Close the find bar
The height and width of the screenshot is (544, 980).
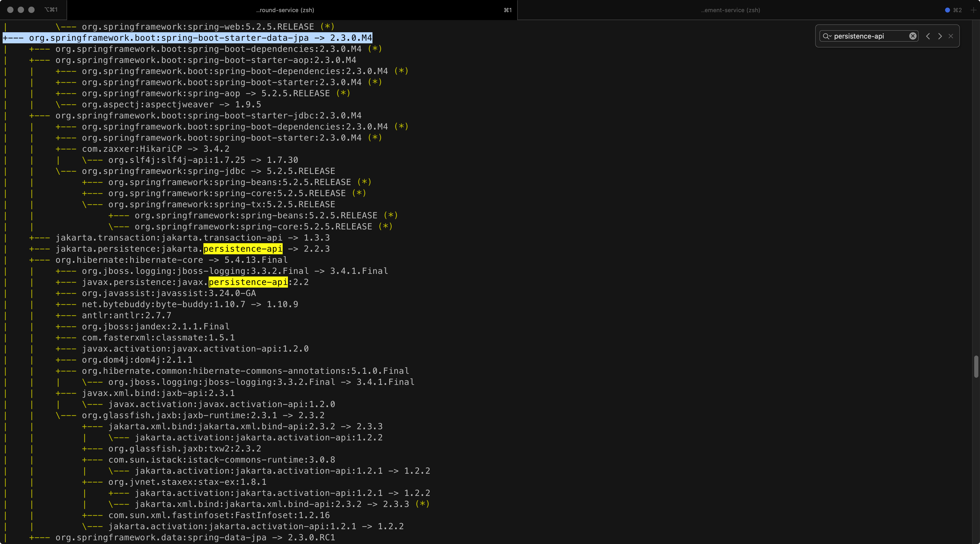[951, 36]
